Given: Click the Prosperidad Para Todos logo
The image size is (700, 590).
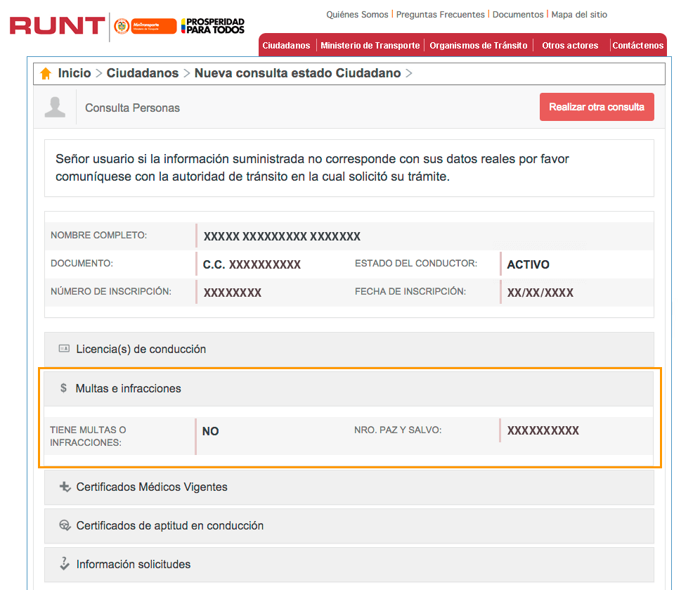Looking at the screenshot, I should 212,26.
